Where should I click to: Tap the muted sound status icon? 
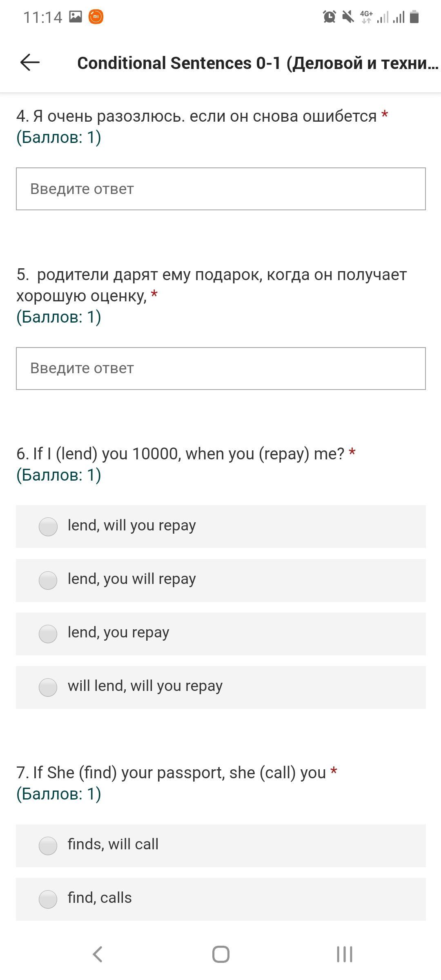(348, 17)
